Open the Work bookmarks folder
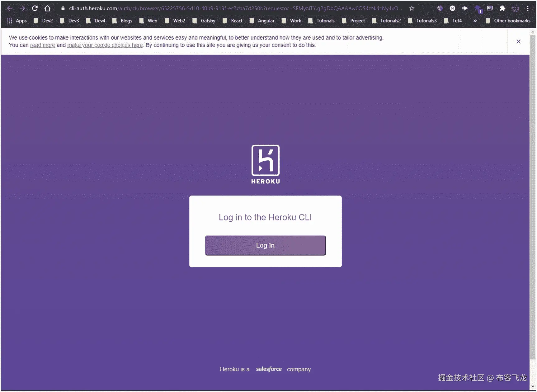Screen dimensions: 537x392 point(291,21)
